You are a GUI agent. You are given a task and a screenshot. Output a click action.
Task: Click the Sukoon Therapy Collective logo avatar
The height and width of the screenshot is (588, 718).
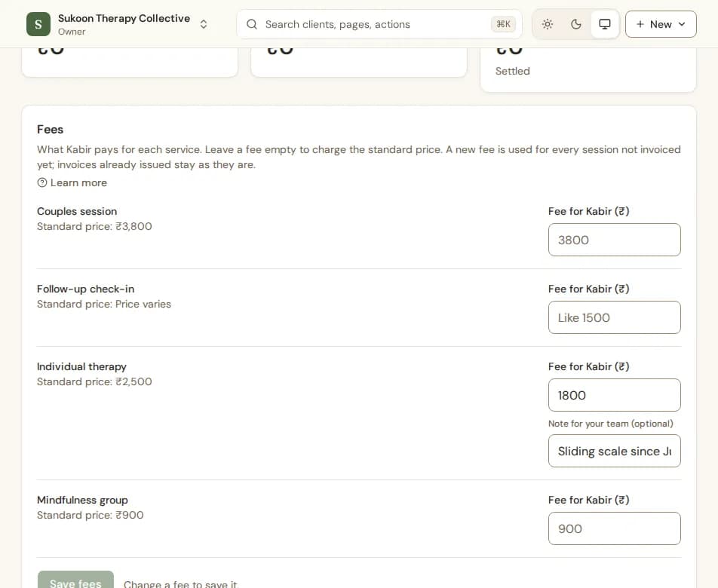pyautogui.click(x=38, y=24)
